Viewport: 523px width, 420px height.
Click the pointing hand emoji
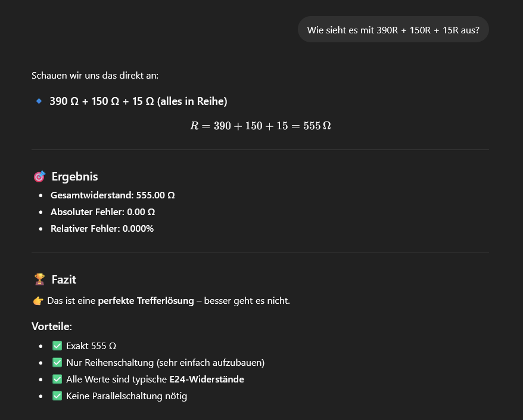click(x=38, y=301)
